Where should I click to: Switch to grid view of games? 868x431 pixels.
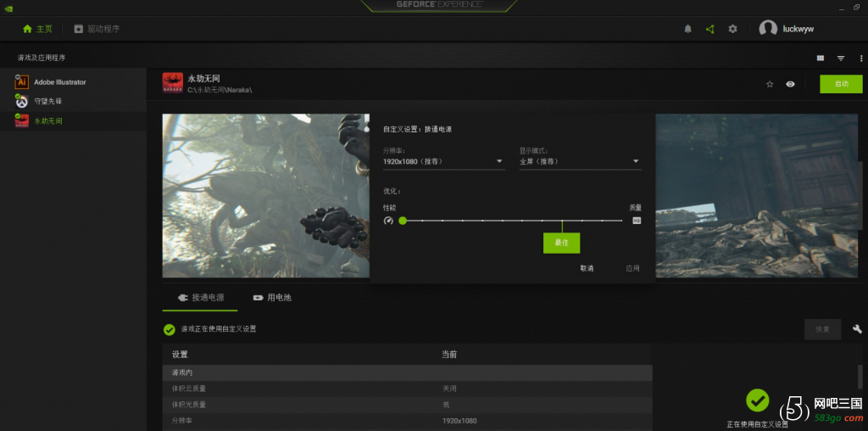(821, 59)
